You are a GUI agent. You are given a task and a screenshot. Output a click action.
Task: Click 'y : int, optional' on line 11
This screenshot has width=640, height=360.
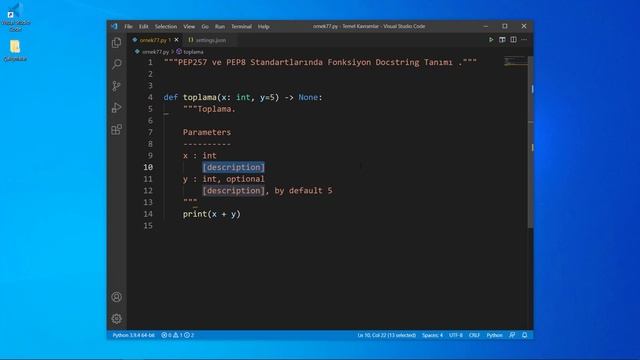point(224,179)
